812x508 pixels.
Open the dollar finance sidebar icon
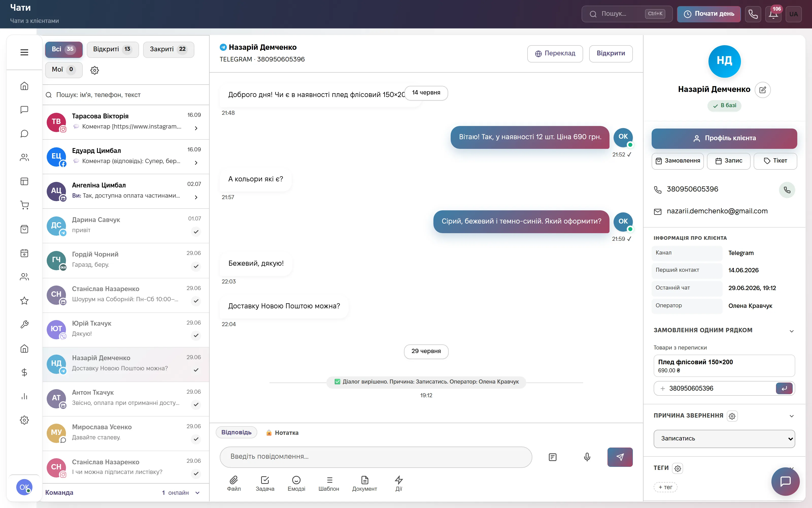[x=24, y=372]
